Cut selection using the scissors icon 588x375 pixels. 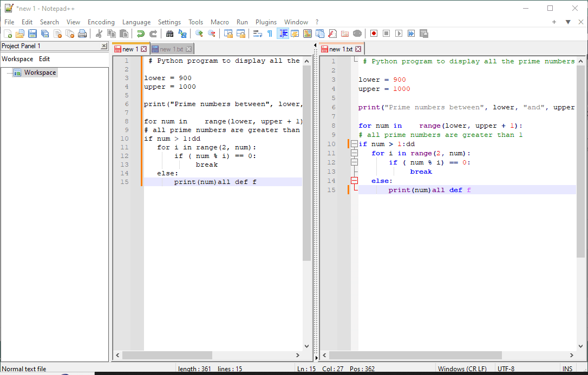(99, 34)
